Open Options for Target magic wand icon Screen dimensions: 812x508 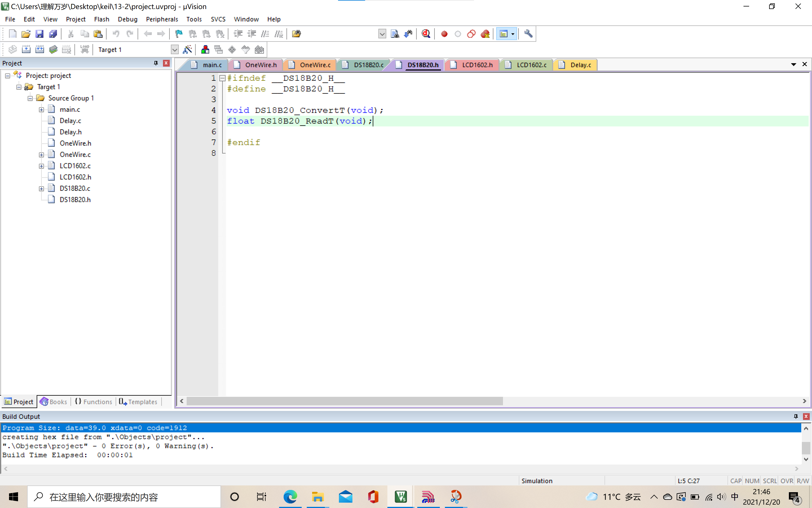coord(187,50)
